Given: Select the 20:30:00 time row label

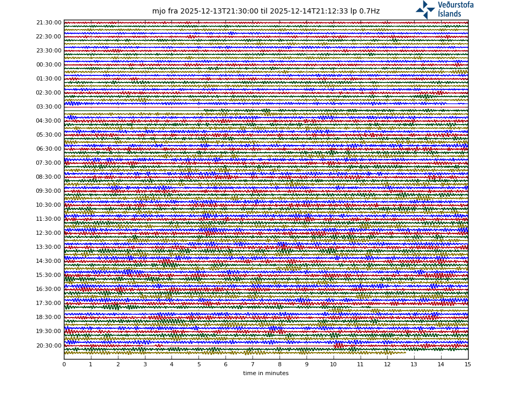Looking at the screenshot, I should 49,345.
